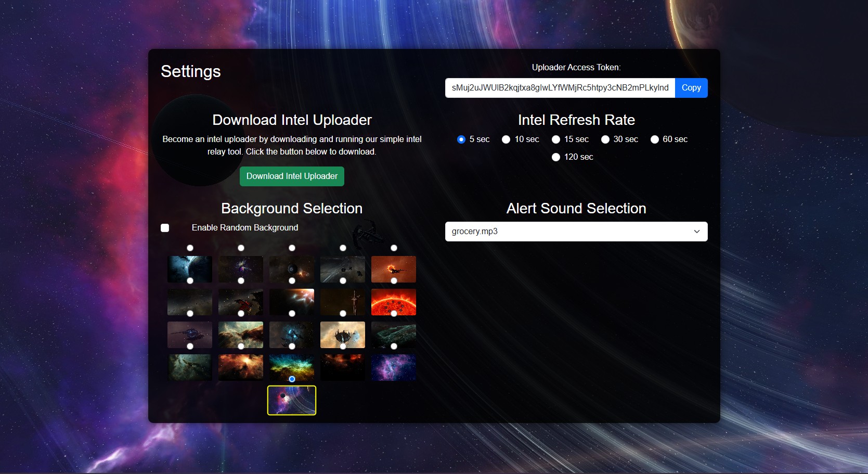Click the 'Intel Refresh Rate' heading
The height and width of the screenshot is (474, 868).
click(x=576, y=120)
